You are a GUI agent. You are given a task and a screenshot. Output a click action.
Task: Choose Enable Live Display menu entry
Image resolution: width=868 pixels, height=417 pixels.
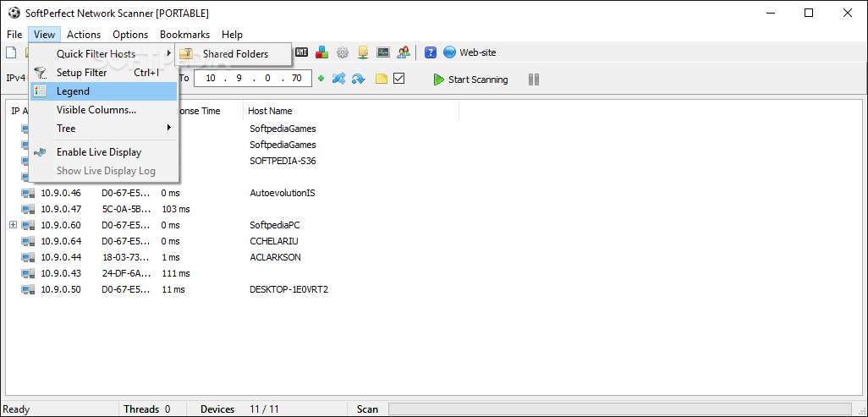[103, 151]
